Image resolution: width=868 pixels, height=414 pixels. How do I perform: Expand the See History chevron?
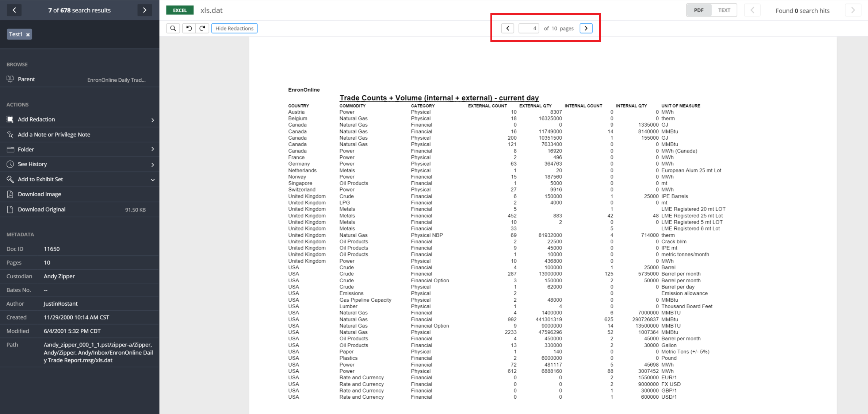153,165
